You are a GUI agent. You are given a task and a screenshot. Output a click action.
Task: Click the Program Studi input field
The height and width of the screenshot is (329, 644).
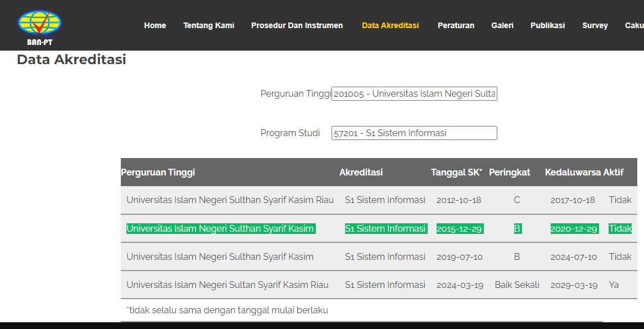tap(414, 133)
